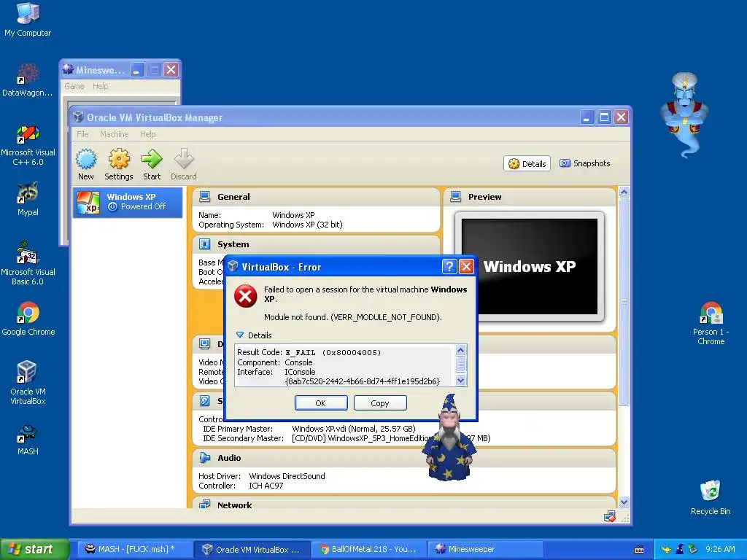Open Settings gear in VirtualBox toolbar

[119, 159]
